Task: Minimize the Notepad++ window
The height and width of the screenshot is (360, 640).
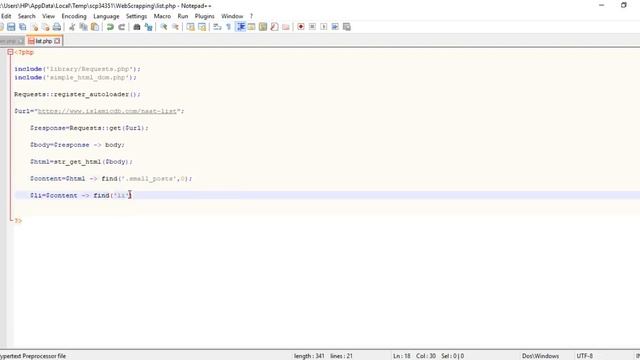Action: [602, 5]
